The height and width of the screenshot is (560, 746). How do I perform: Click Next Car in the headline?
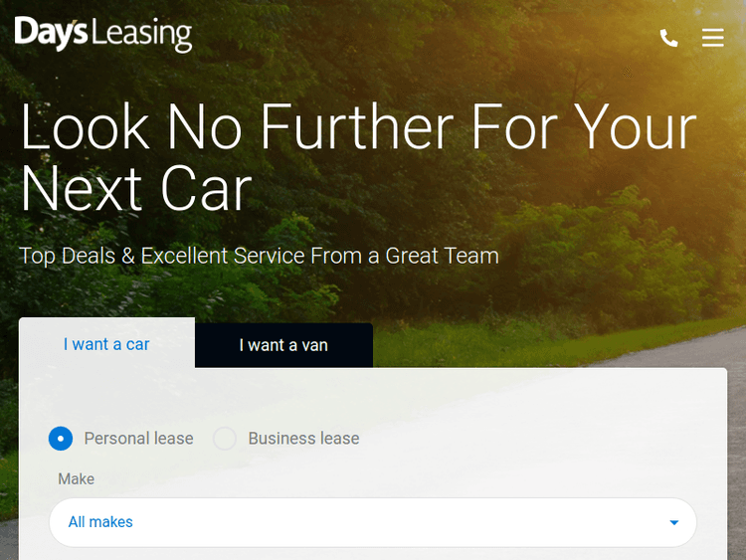(x=136, y=188)
